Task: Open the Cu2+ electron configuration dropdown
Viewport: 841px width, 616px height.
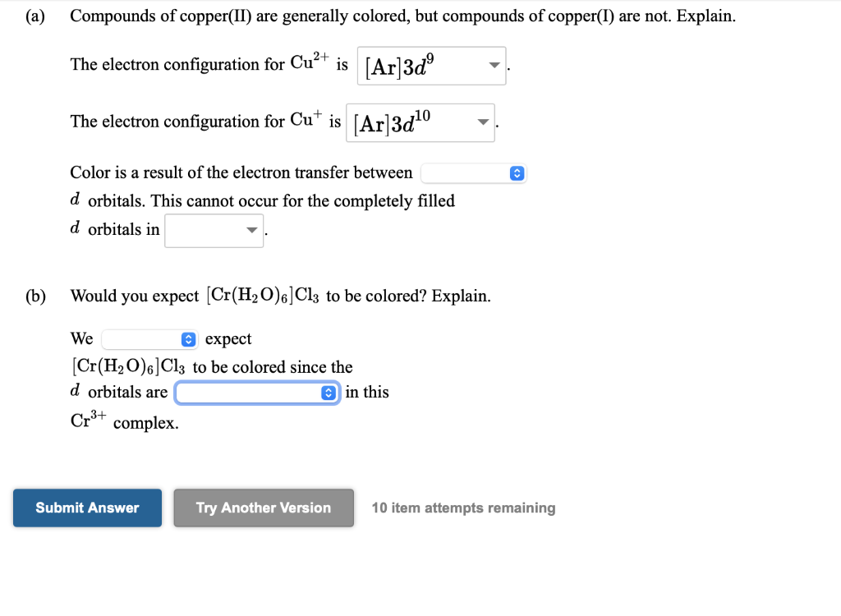Action: (431, 65)
